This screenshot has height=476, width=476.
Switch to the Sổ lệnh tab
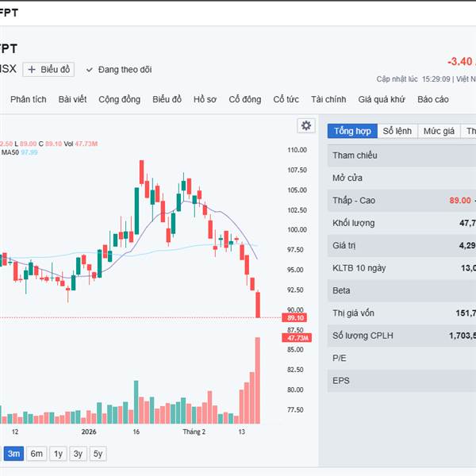coord(397,131)
